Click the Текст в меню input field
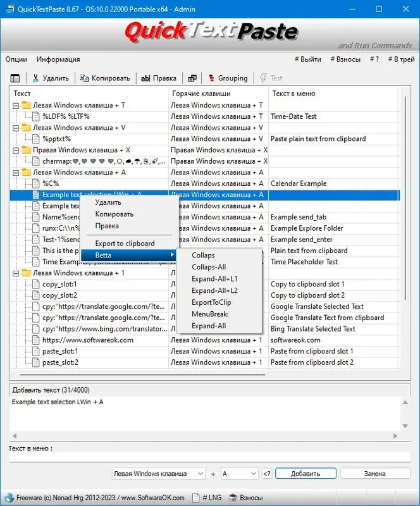The image size is (420, 506). (x=210, y=457)
